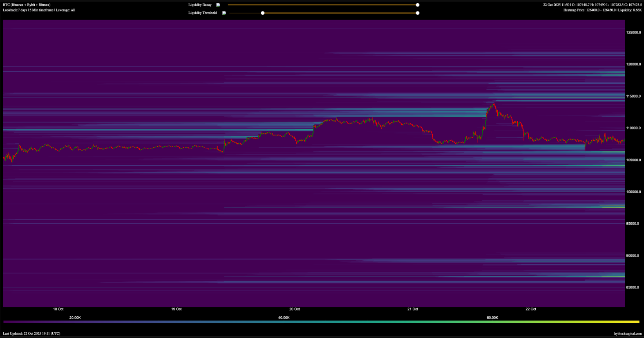
Task: Click the 125000.0 price axis label
Action: pos(633,32)
